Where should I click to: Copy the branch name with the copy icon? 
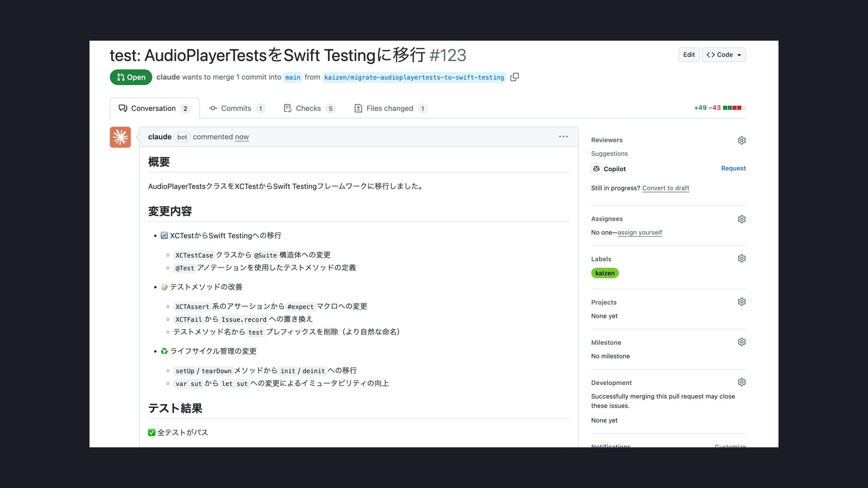514,77
